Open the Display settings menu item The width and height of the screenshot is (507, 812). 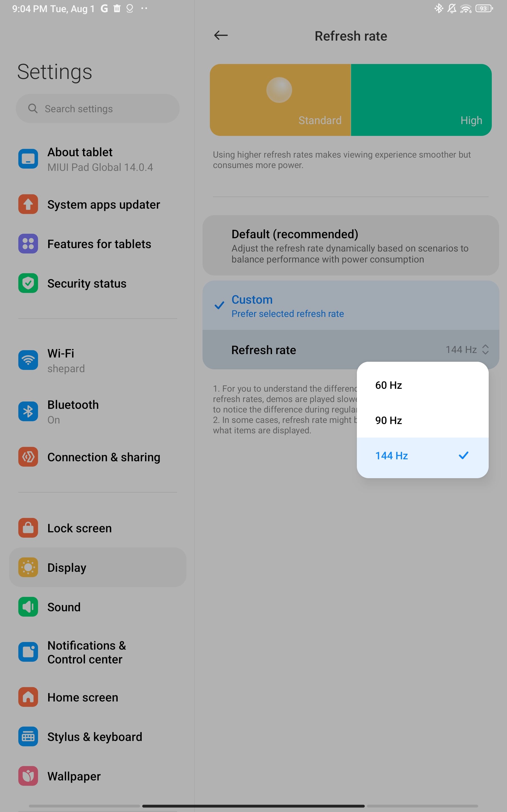tap(97, 568)
